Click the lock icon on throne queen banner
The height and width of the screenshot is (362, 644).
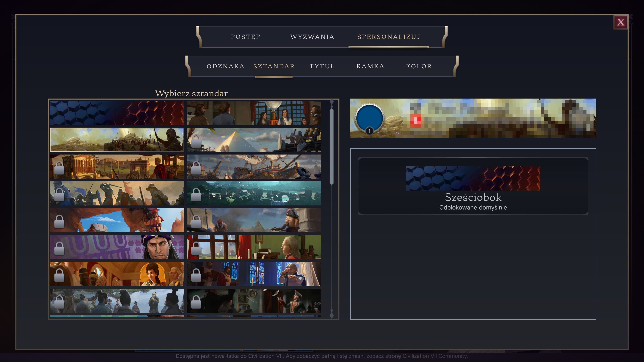[x=60, y=275]
